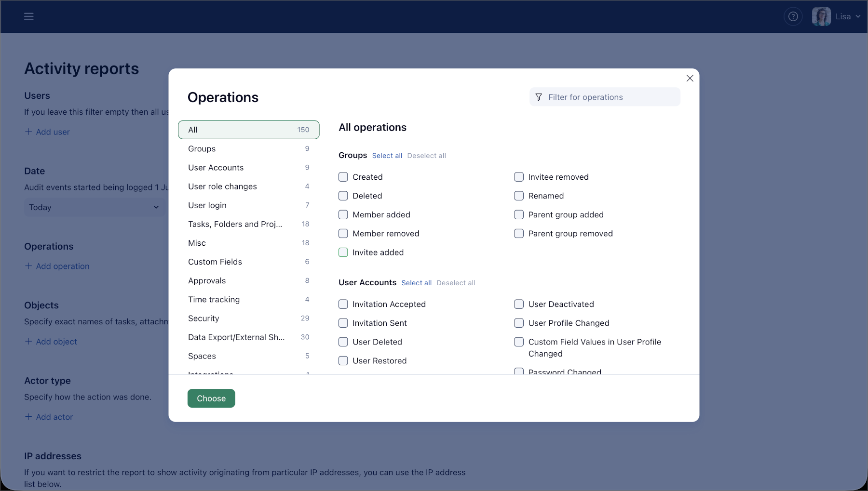Screen dimensions: 868x491
Task: Expand the user menu chevron next to Lisa
Action: pos(858,16)
